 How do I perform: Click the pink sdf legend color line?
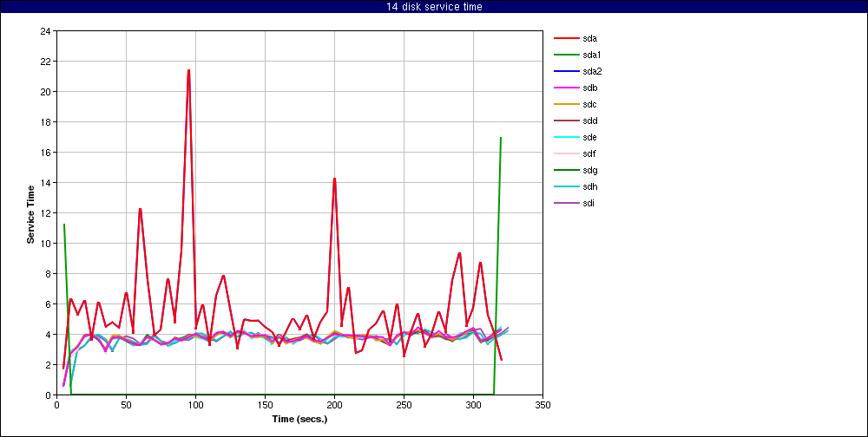pyautogui.click(x=566, y=153)
